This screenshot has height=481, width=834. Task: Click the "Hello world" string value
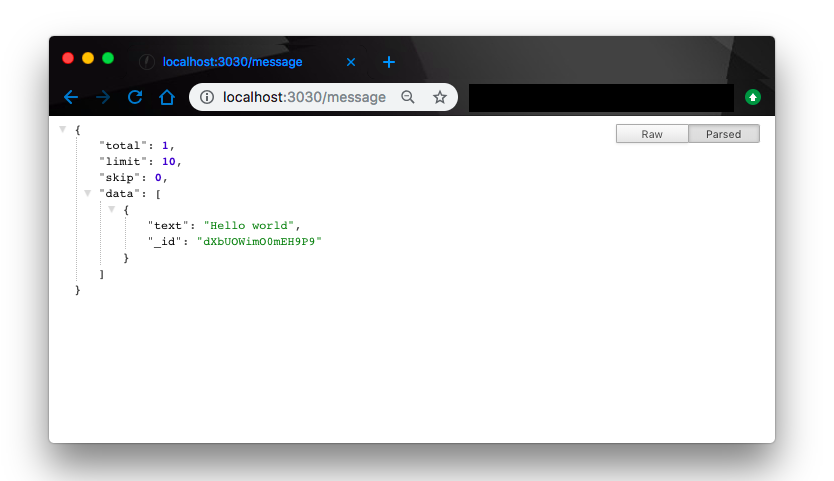click(252, 225)
